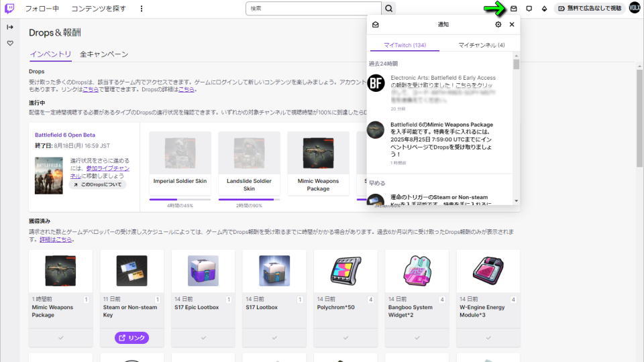Open the 運命のトリガー Steam Key notification

coord(439,200)
